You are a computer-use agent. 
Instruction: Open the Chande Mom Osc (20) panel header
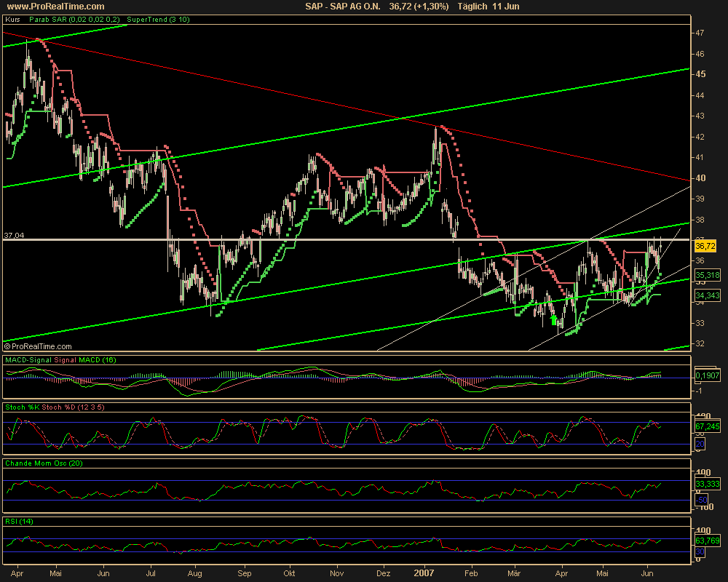(x=41, y=463)
